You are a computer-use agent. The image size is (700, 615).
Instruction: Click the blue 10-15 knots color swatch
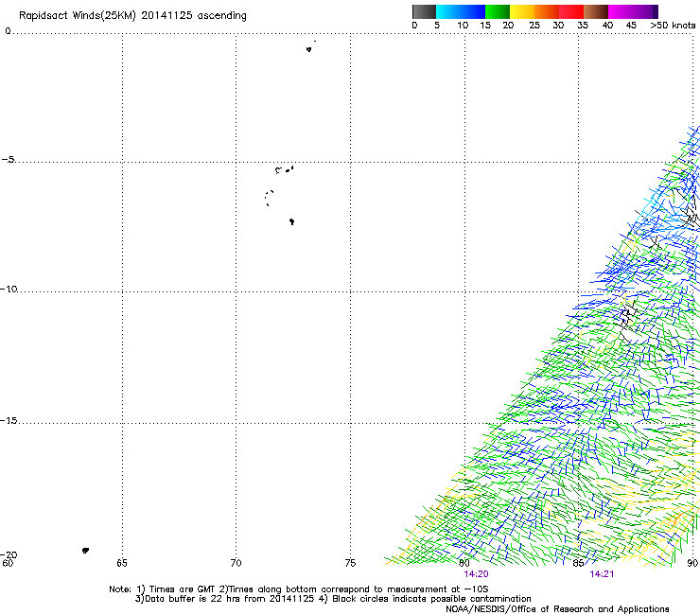(473, 11)
